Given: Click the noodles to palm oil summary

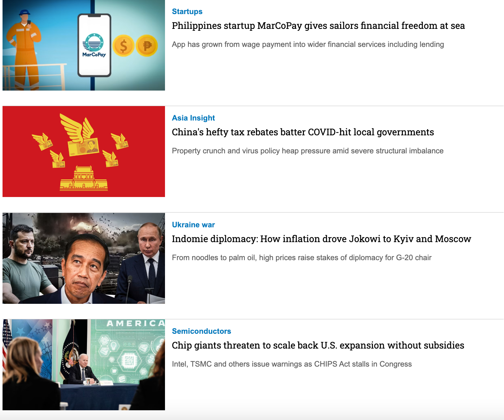Looking at the screenshot, I should [x=301, y=258].
